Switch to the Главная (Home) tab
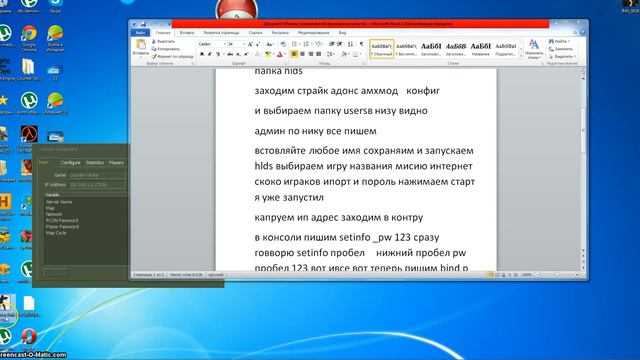Image resolution: width=640 pixels, height=360 pixels. (163, 33)
